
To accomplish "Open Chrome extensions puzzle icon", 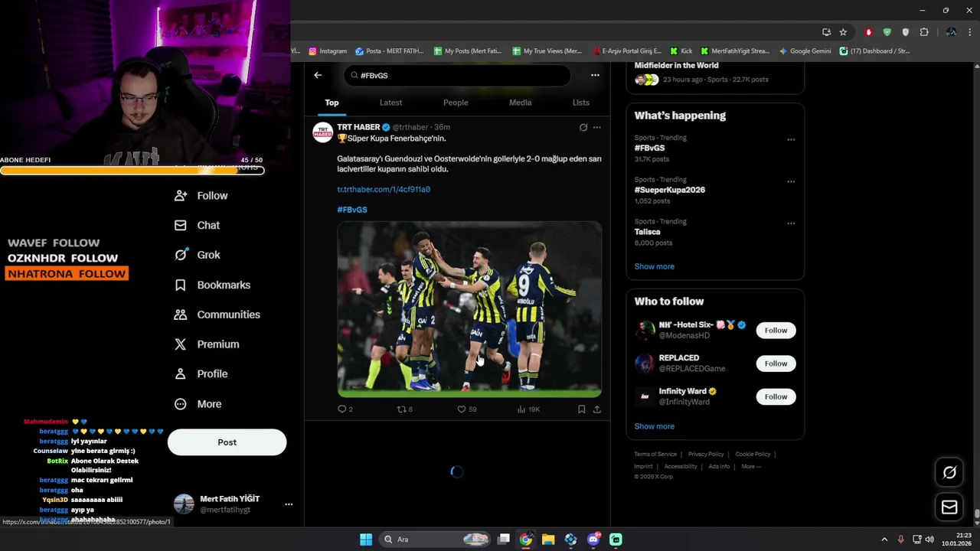I will point(924,32).
